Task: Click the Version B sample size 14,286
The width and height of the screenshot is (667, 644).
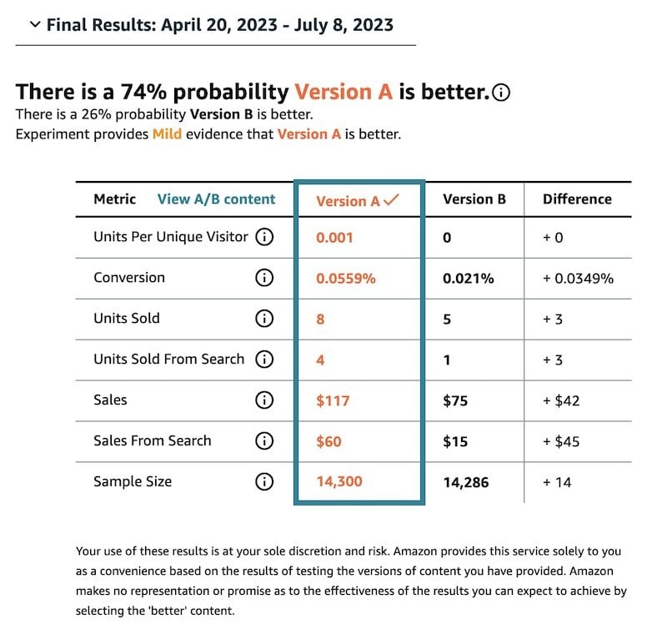Action: click(x=466, y=482)
